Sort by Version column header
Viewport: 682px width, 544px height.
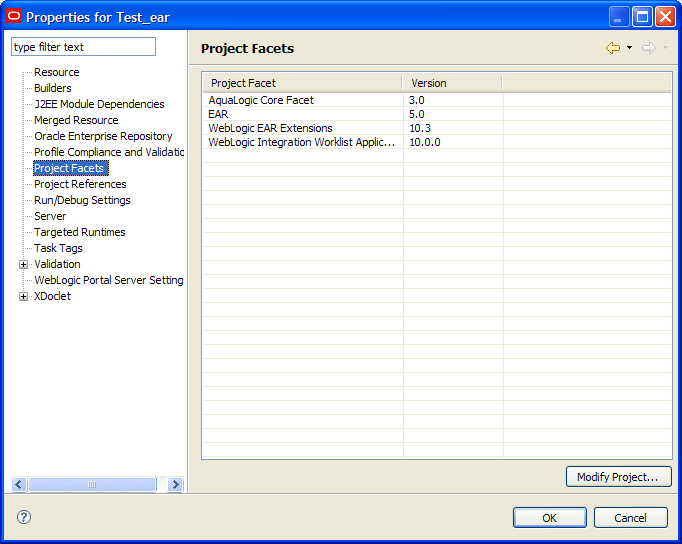452,83
